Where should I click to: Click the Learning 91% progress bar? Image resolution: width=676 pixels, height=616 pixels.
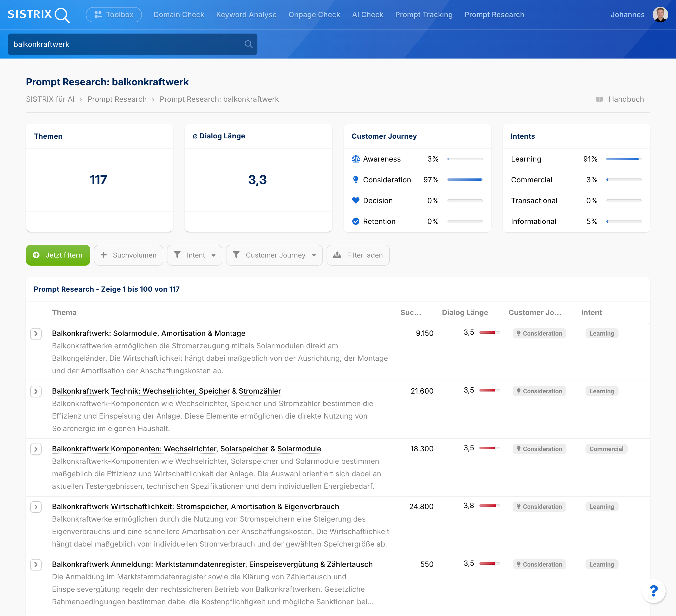[623, 159]
